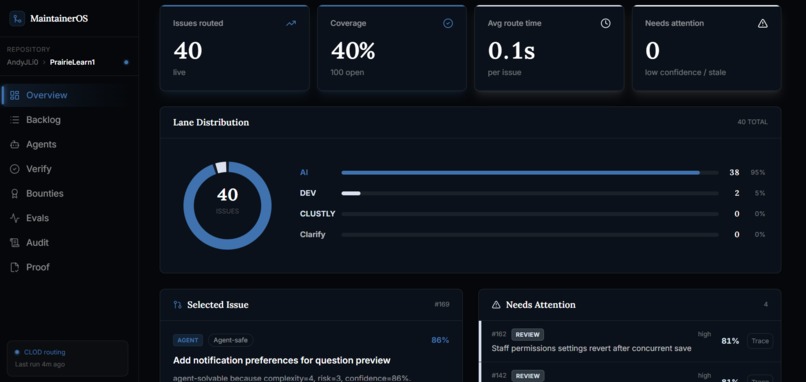Image resolution: width=806 pixels, height=382 pixels.
Task: Click the AI lane progress bar
Action: coord(529,173)
